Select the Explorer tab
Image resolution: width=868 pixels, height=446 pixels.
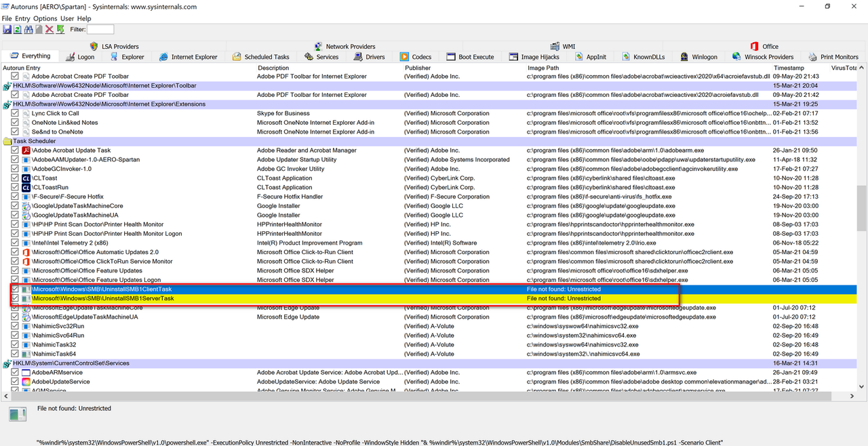(x=126, y=57)
